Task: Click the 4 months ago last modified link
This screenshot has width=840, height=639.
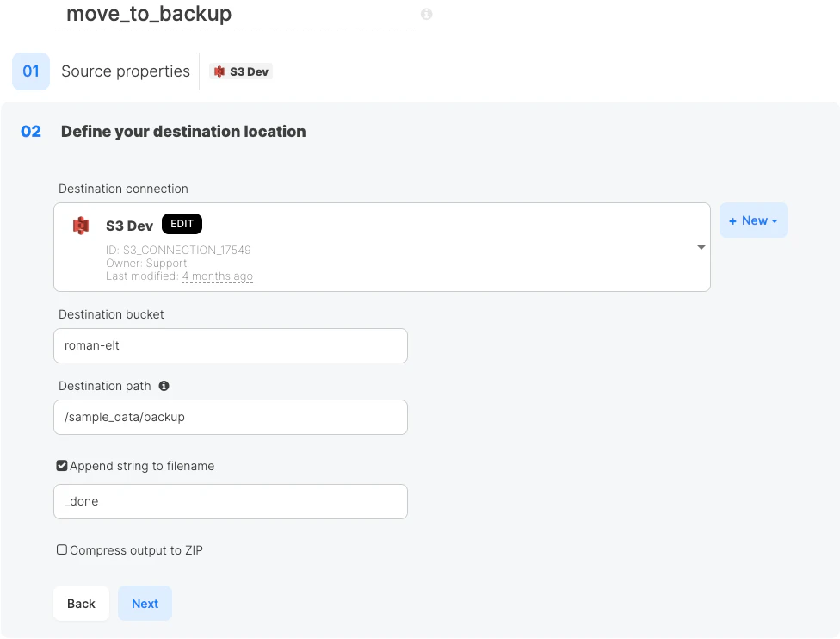Action: (x=217, y=276)
